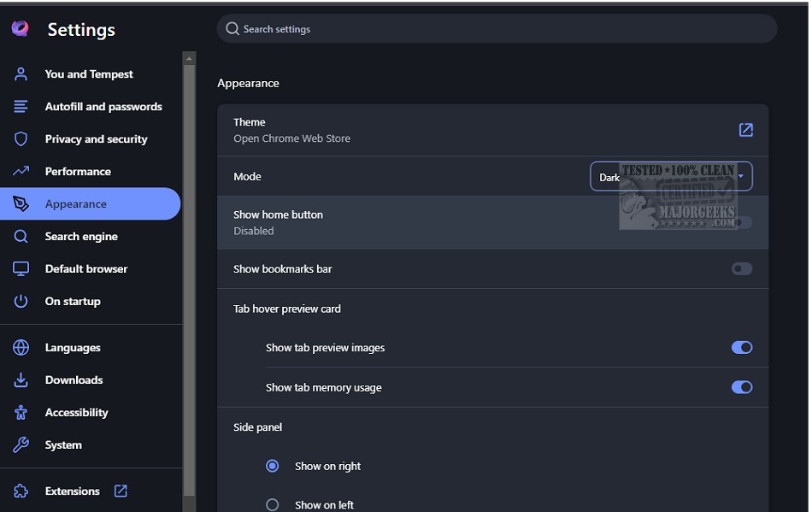Enable the Show bookmarks bar toggle
The width and height of the screenshot is (812, 512).
click(741, 269)
